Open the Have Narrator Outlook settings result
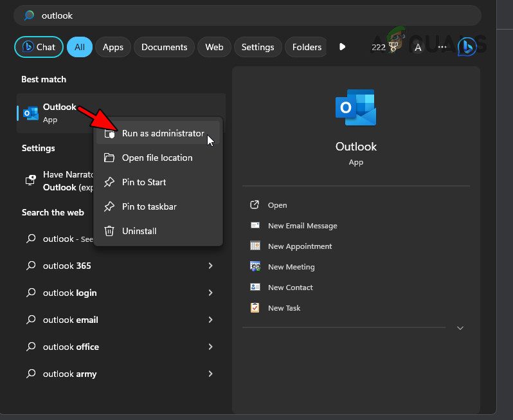 (56, 181)
